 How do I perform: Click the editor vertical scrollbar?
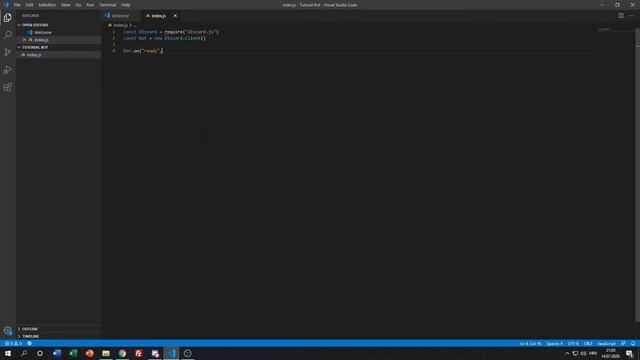[x=638, y=176]
